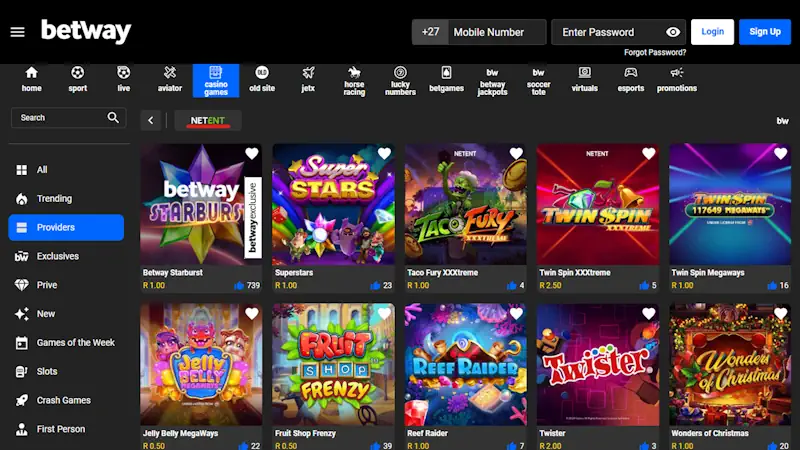This screenshot has height=450, width=800.
Task: Open the jetx game
Action: (x=308, y=80)
